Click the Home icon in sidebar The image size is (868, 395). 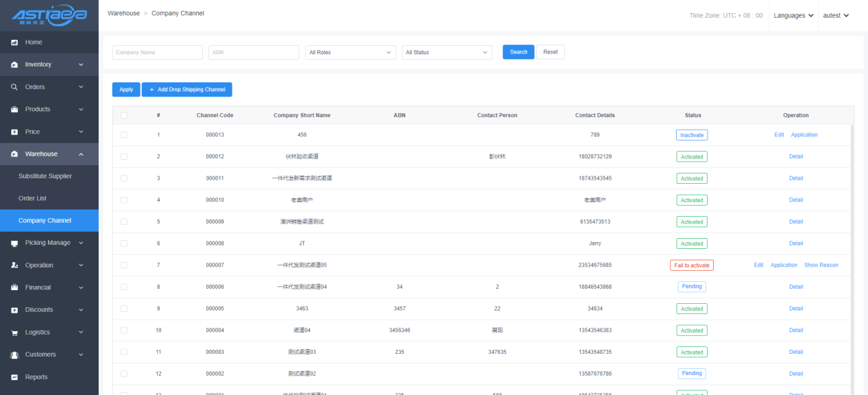click(14, 43)
